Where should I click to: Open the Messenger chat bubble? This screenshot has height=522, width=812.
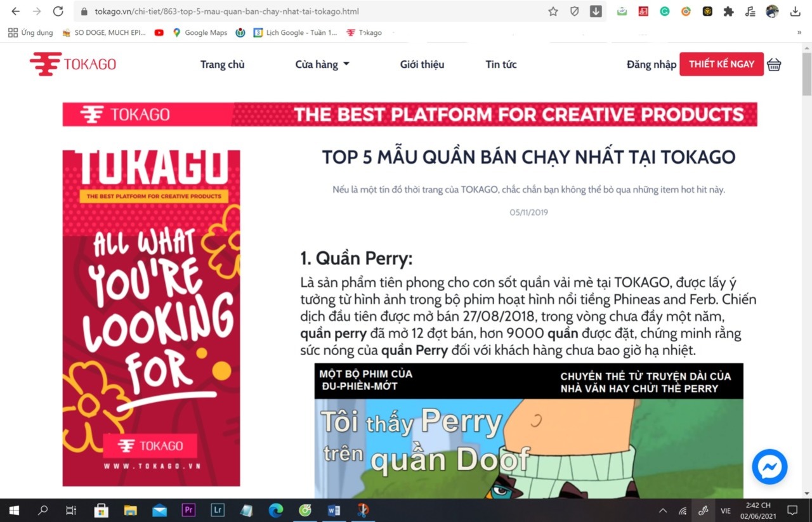(769, 467)
